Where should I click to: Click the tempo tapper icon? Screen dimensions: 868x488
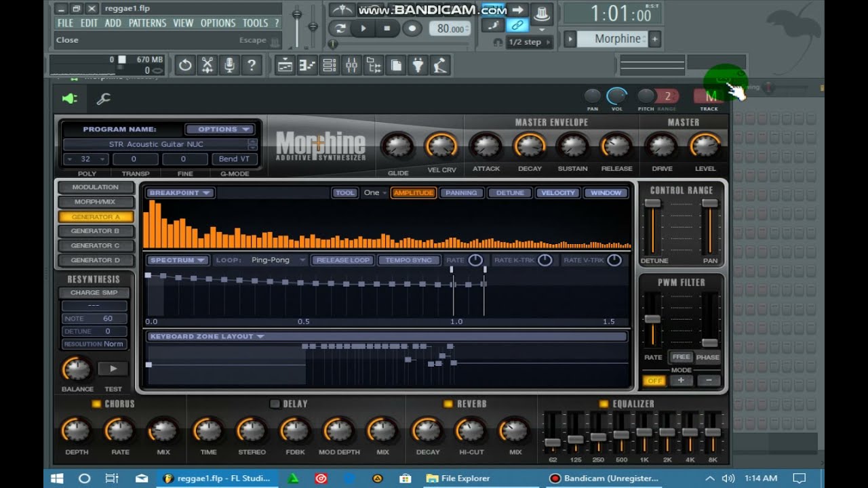coord(441,65)
